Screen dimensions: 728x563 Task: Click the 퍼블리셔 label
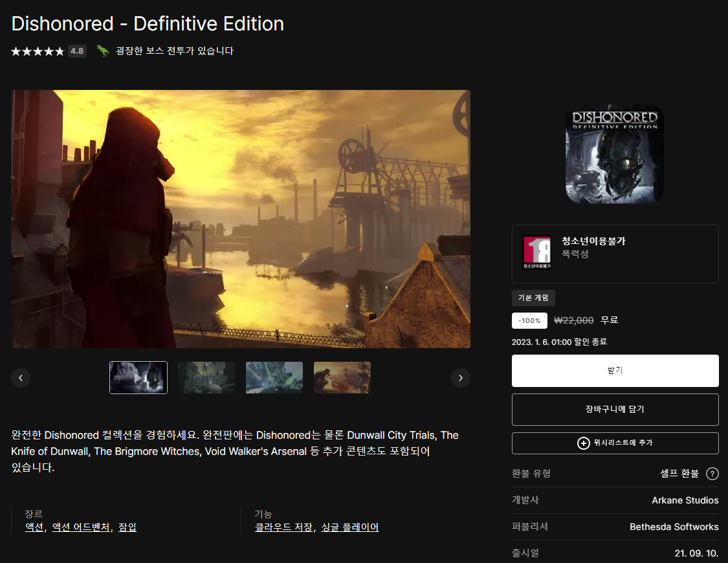530,526
